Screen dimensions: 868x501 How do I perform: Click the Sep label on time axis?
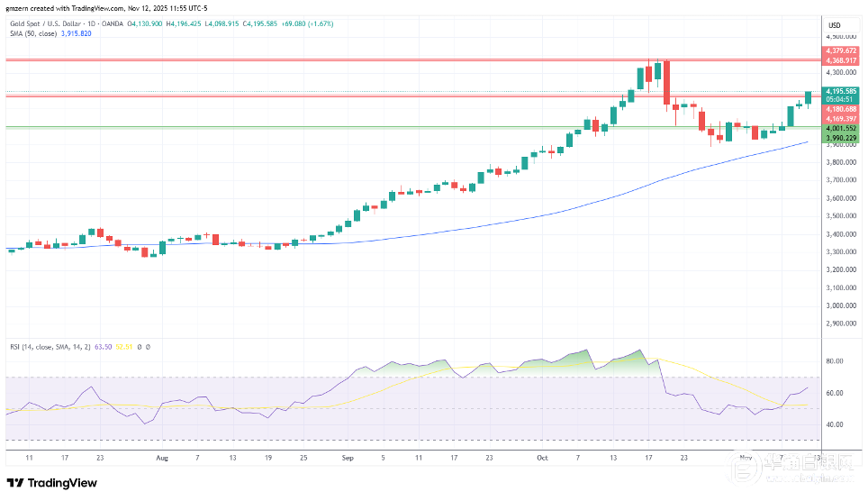click(x=348, y=457)
